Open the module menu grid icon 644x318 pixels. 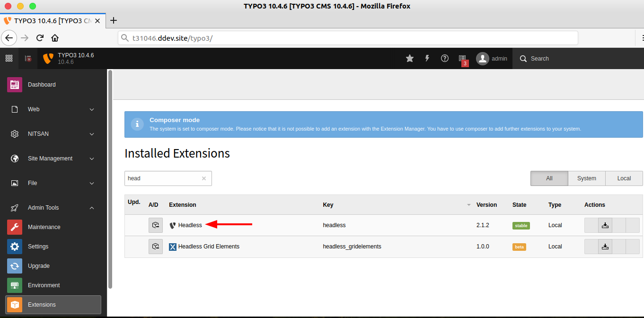point(9,58)
